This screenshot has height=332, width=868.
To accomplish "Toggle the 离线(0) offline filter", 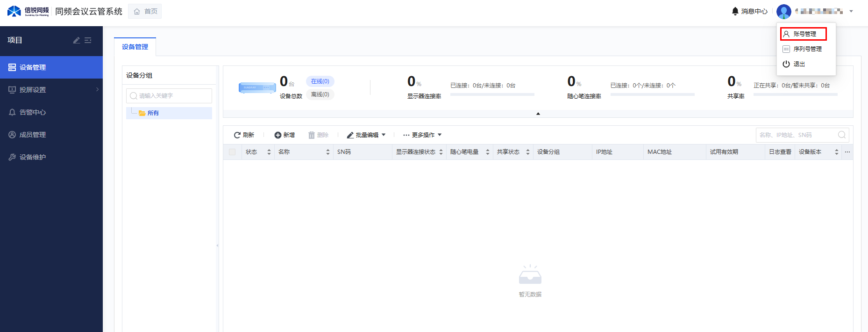I will click(x=320, y=94).
